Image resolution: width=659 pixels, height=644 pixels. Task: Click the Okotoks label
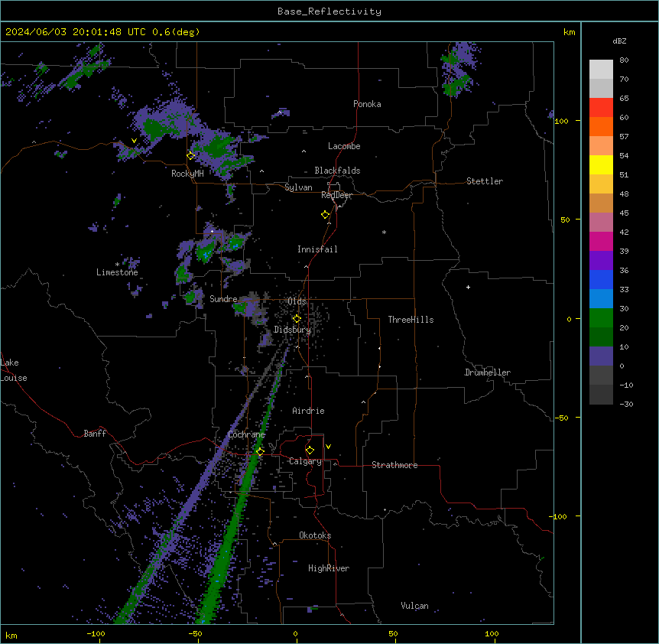[315, 535]
